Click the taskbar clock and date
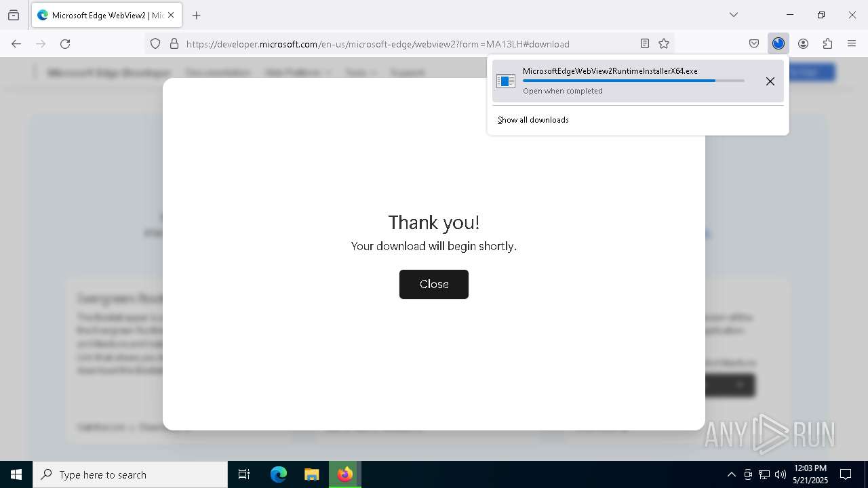 [x=810, y=474]
